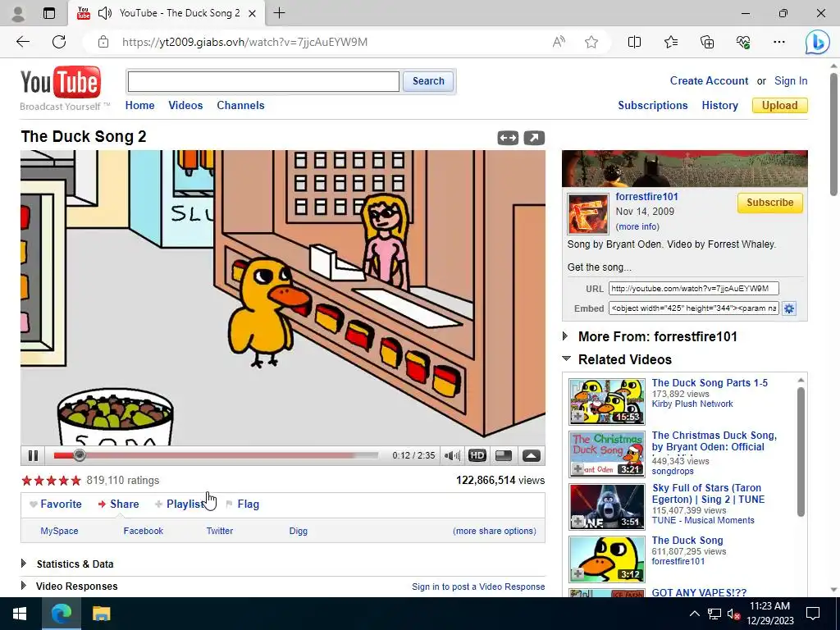Open browser split screen icon
Image resolution: width=840 pixels, height=630 pixels.
(634, 42)
